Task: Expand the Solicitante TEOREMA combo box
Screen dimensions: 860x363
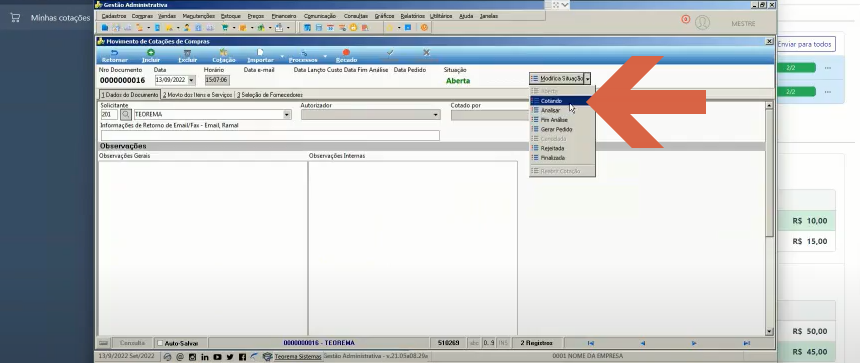Action: coord(287,115)
